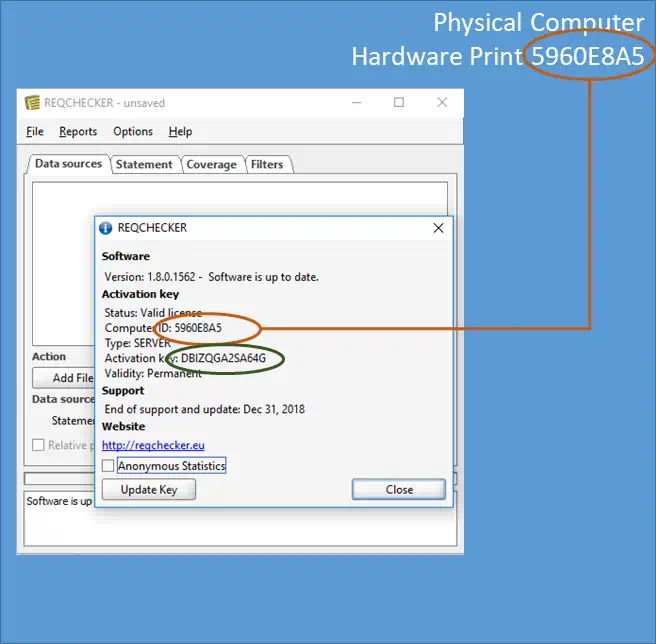The image size is (656, 644).
Task: Click the Support heading in dialog
Action: click(x=123, y=390)
